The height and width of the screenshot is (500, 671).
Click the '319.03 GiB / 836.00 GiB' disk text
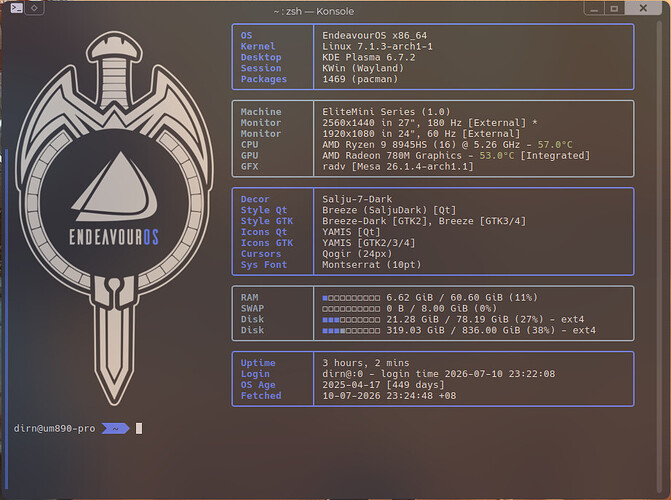tap(453, 330)
